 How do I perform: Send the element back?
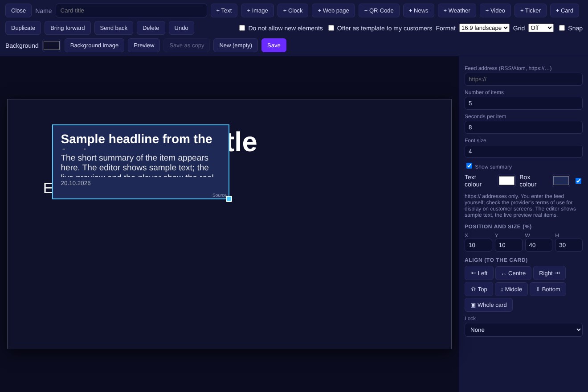(x=114, y=28)
